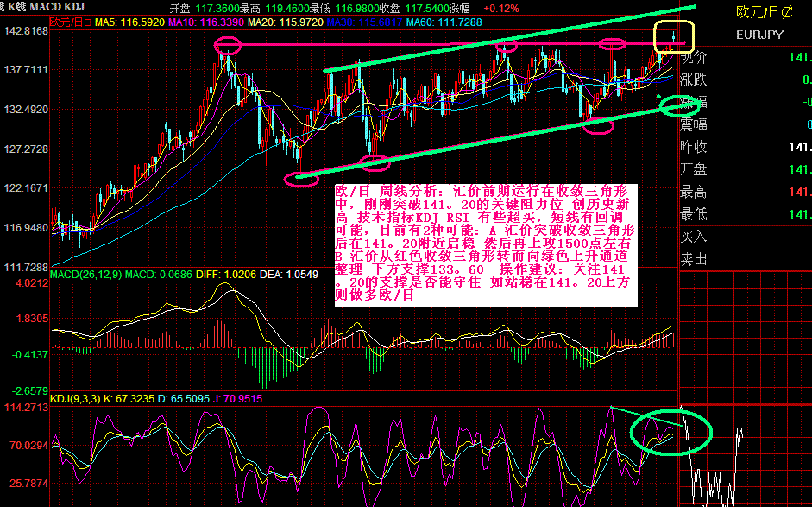Click the MA30: 115.6817 legend value

point(364,22)
